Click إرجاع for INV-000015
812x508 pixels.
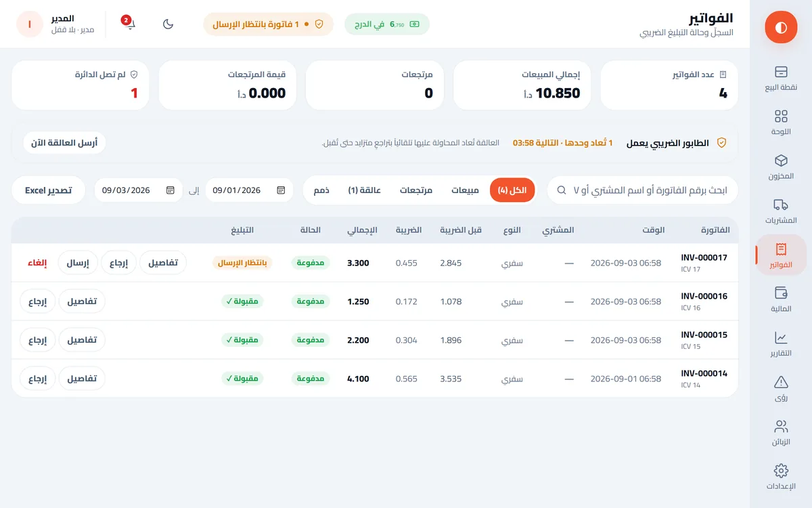click(38, 340)
